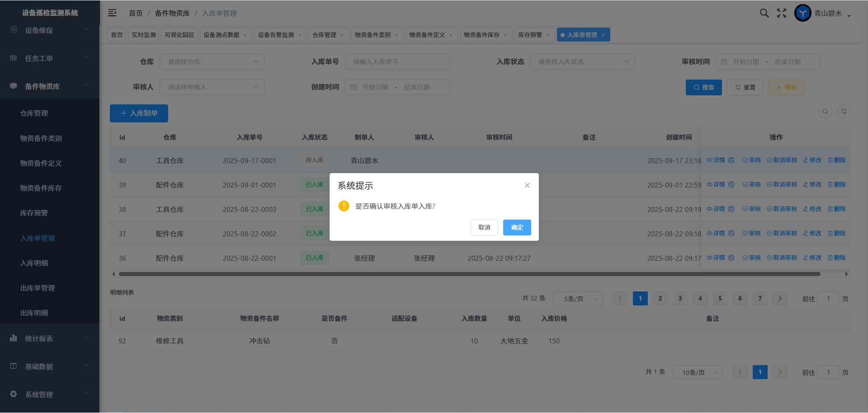Open the 入库状态 dropdown

582,62
